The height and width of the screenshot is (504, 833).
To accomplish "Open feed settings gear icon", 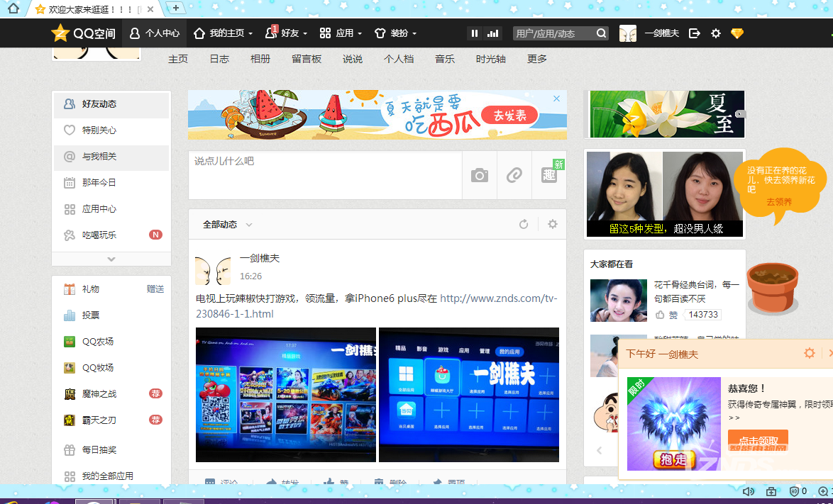I will pos(553,225).
